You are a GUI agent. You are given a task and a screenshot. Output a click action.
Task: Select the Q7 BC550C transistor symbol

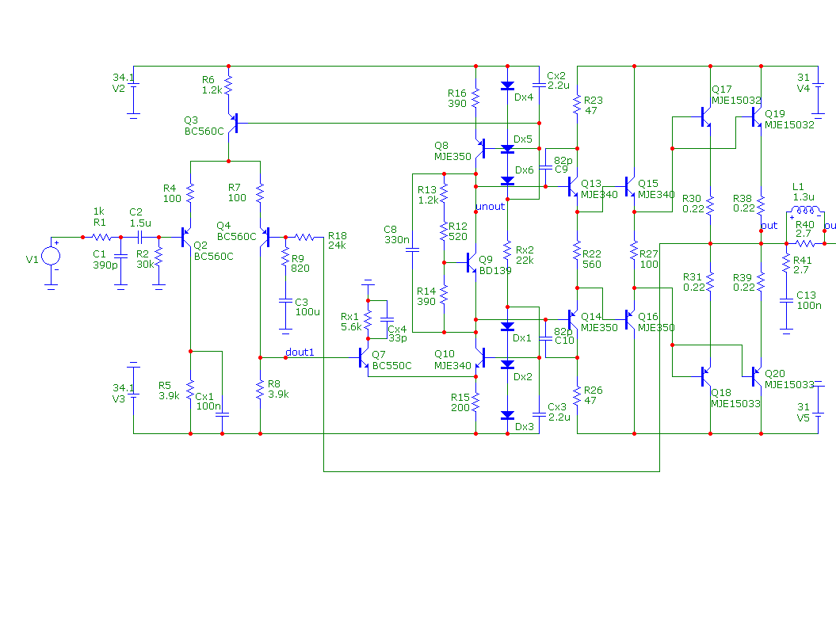(x=363, y=358)
